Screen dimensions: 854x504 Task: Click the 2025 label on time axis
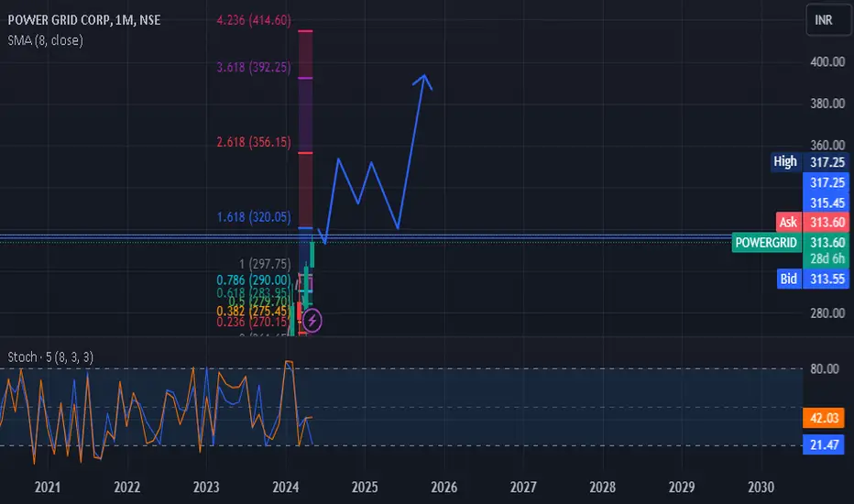[365, 488]
